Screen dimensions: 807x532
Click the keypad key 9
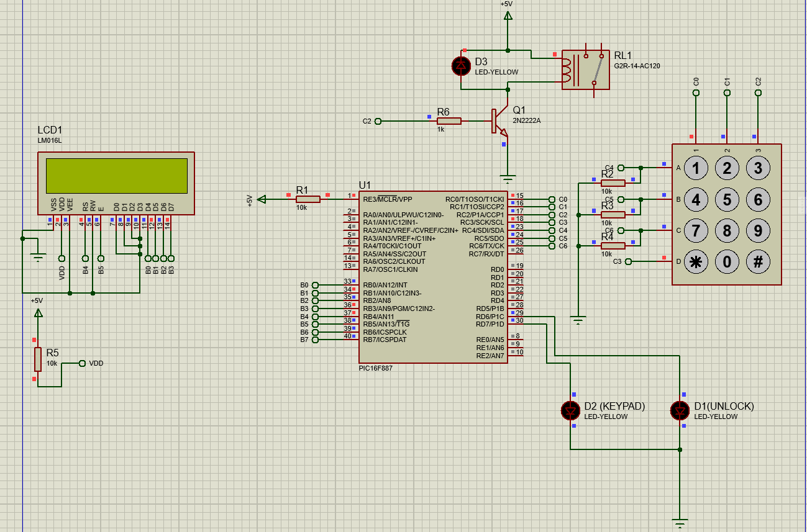pos(758,230)
